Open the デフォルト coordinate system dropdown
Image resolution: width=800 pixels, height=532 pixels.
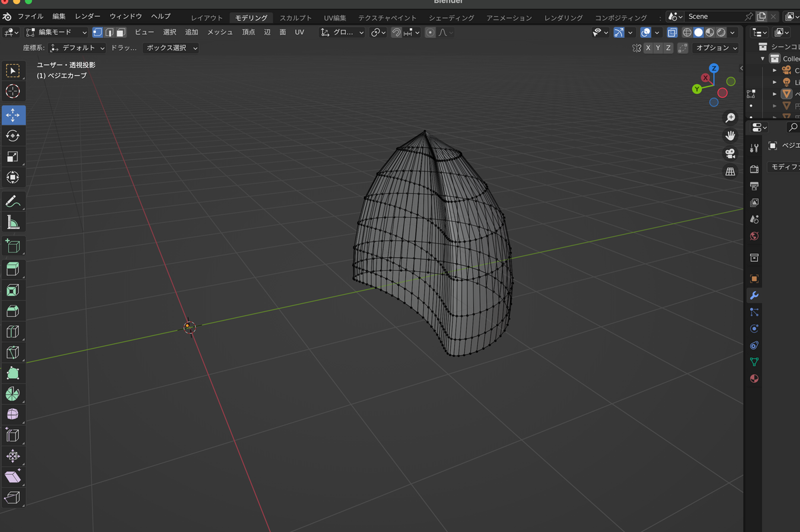coord(77,48)
